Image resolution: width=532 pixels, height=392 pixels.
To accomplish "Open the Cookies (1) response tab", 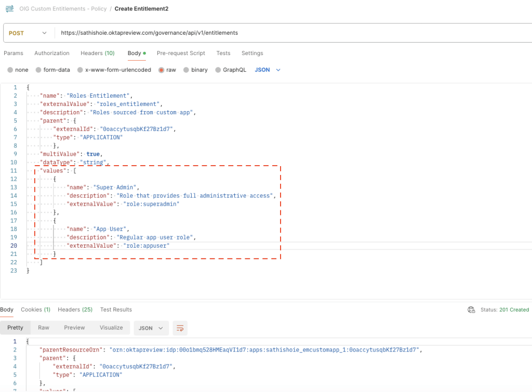I will pos(36,309).
